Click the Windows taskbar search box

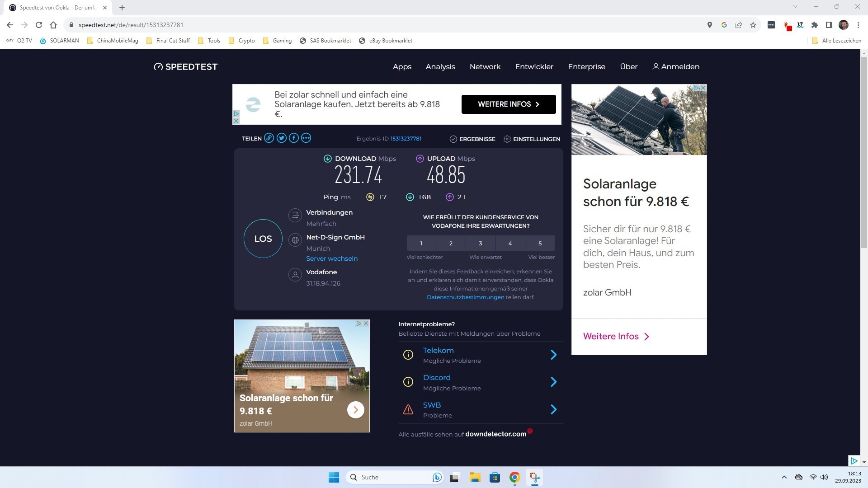coord(394,477)
